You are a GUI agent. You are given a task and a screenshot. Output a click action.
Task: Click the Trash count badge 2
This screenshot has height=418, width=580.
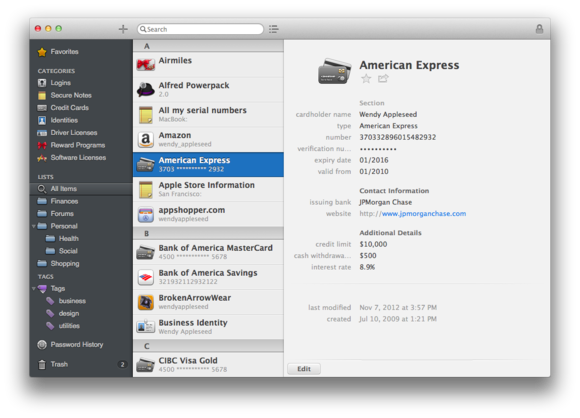click(x=122, y=364)
